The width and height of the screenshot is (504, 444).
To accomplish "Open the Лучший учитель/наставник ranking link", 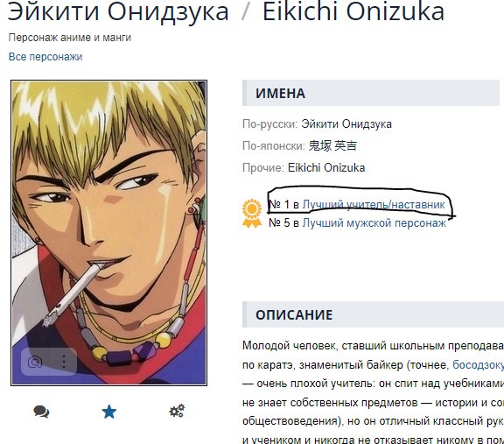I will [374, 204].
